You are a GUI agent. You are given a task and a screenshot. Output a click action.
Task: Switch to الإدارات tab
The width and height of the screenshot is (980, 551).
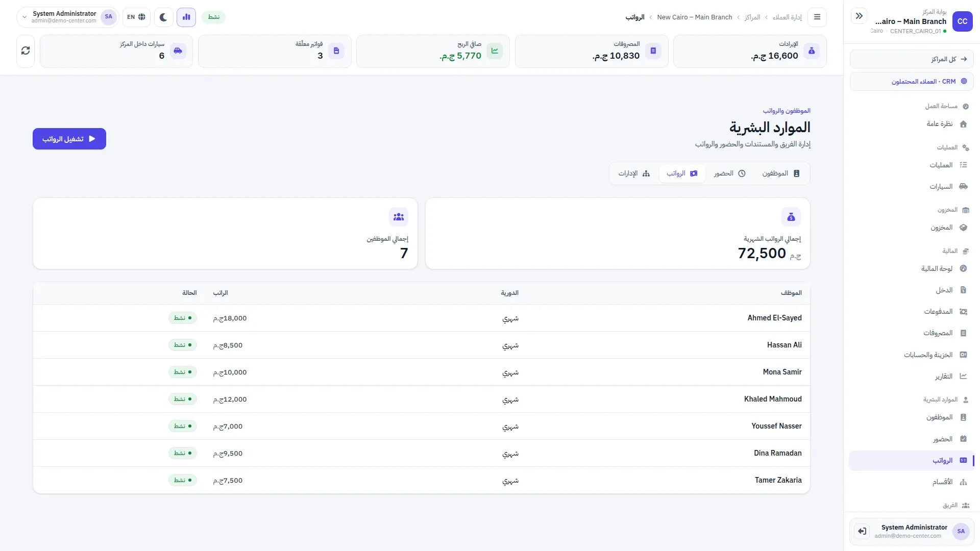(634, 173)
